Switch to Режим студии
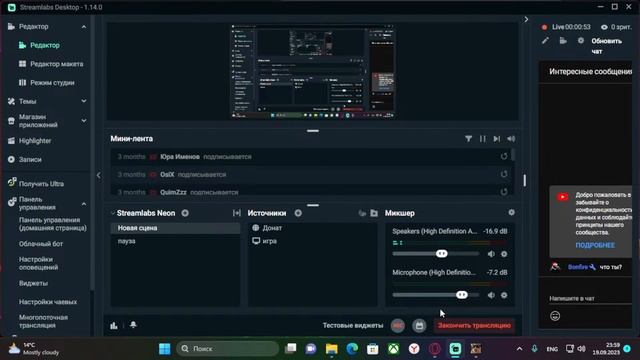The image size is (640, 360). 52,82
